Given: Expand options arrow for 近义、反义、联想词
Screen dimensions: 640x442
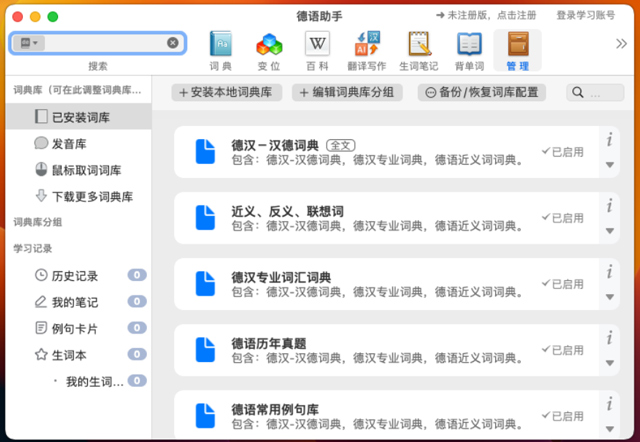Looking at the screenshot, I should click(610, 231).
